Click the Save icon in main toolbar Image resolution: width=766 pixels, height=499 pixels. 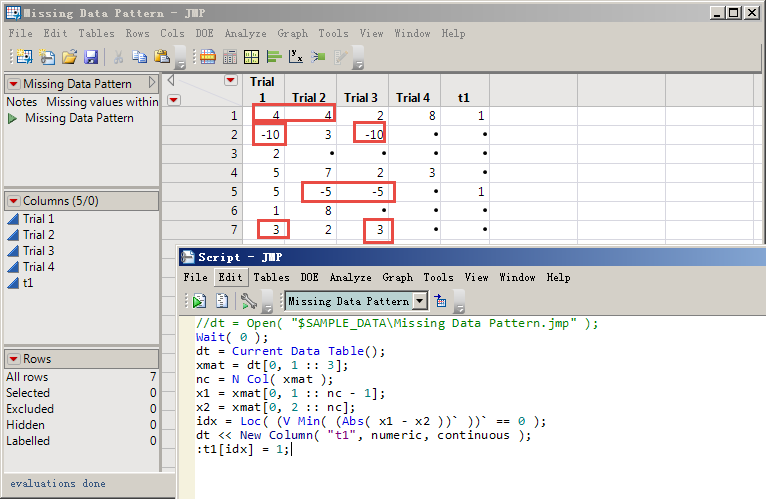pyautogui.click(x=91, y=56)
